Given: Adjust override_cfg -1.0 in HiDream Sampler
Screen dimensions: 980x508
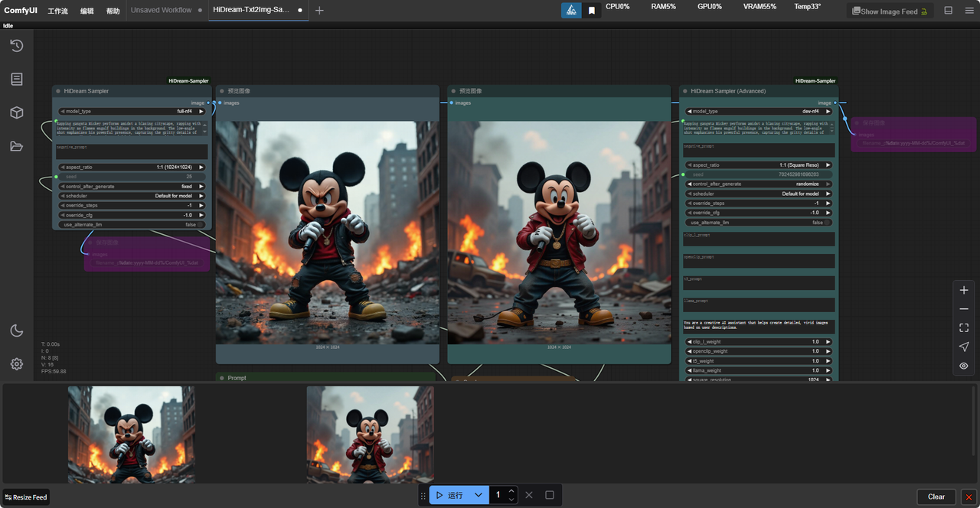Looking at the screenshot, I should pyautogui.click(x=132, y=215).
